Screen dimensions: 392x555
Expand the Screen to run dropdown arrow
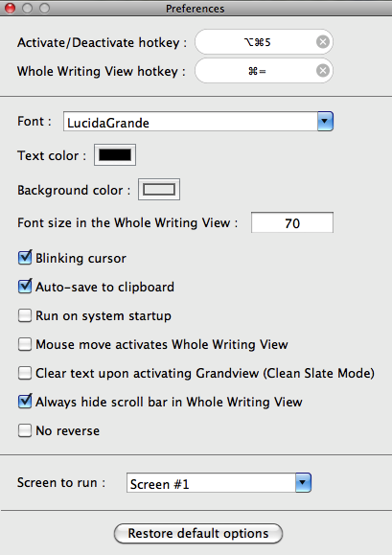point(303,483)
